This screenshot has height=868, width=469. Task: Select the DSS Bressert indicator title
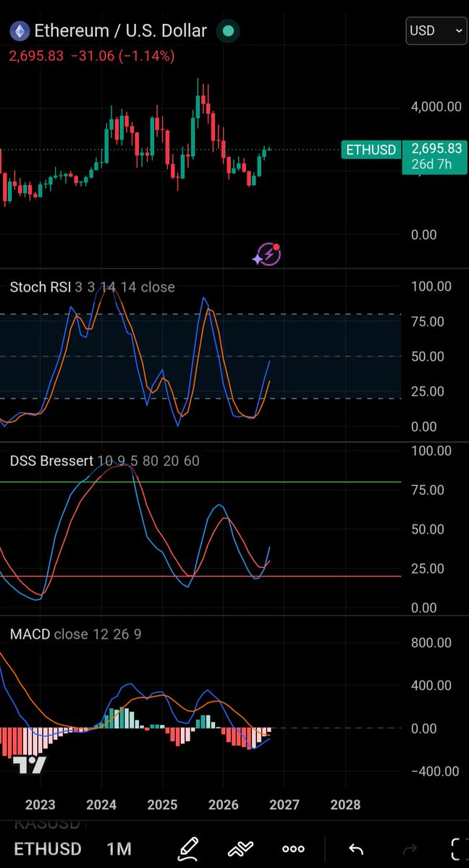51,461
